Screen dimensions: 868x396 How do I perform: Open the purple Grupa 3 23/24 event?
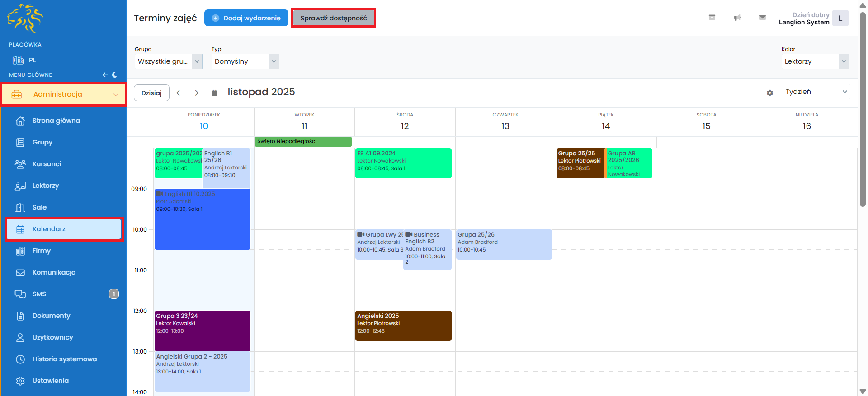202,331
